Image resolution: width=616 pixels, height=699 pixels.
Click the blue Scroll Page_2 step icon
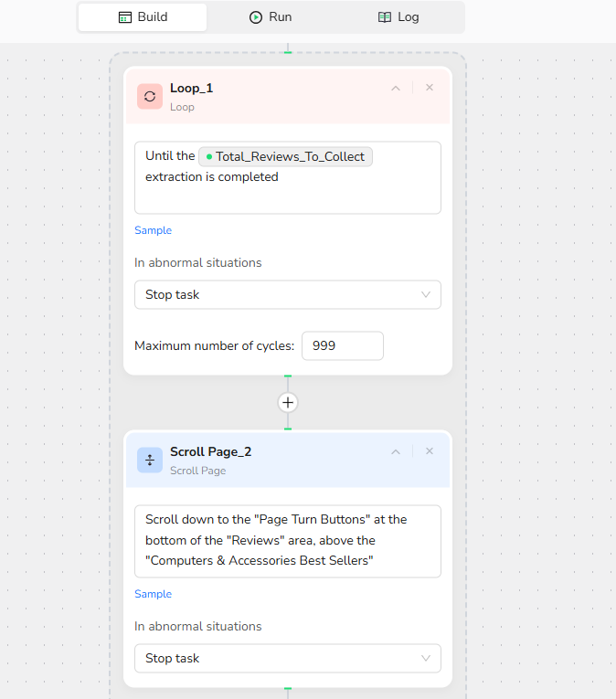click(150, 460)
